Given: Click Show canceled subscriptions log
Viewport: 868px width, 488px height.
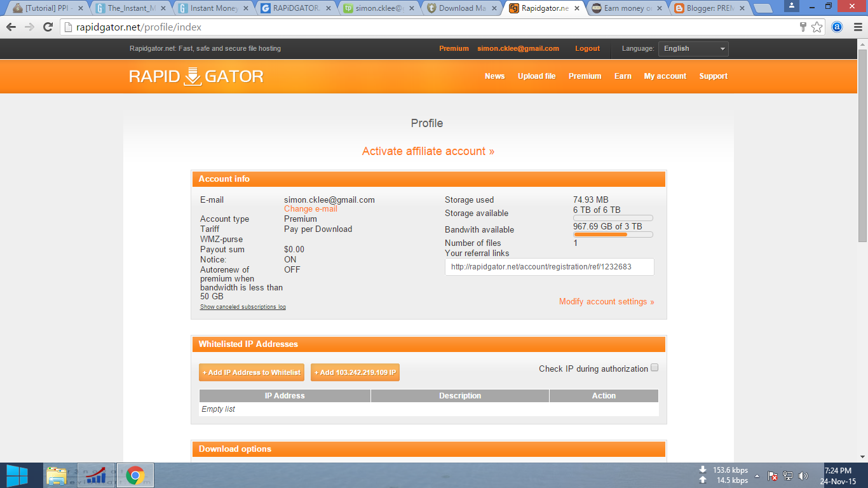Looking at the screenshot, I should pyautogui.click(x=243, y=307).
